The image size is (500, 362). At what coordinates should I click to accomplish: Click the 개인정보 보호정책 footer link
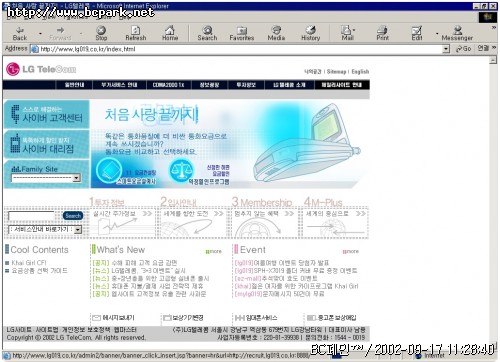tap(86, 330)
